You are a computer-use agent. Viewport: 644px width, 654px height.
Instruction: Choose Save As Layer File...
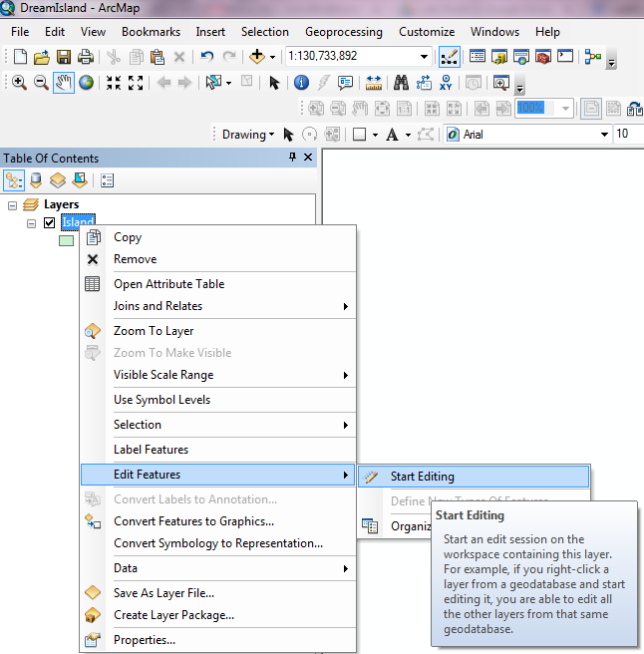218,593
